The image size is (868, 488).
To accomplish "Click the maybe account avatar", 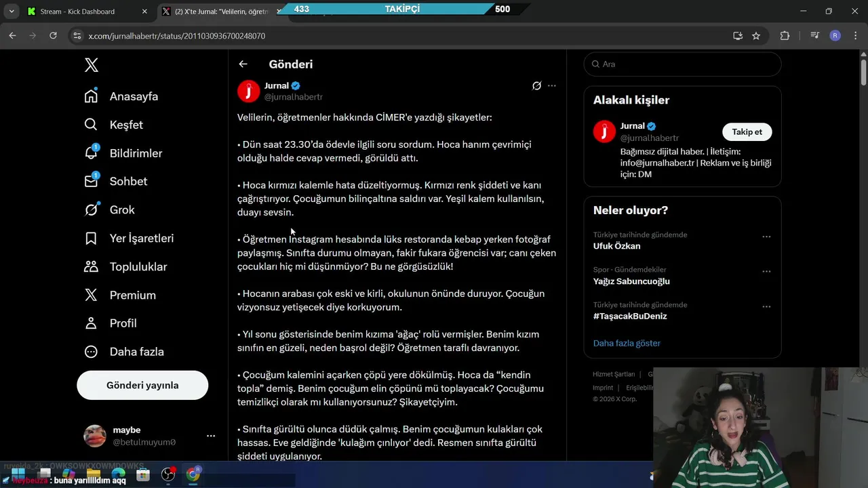I will (95, 436).
